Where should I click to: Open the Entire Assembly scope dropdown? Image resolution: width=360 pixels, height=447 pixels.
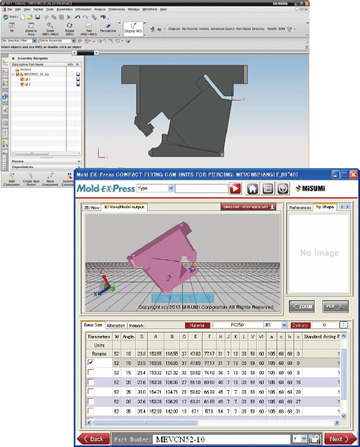(x=57, y=41)
